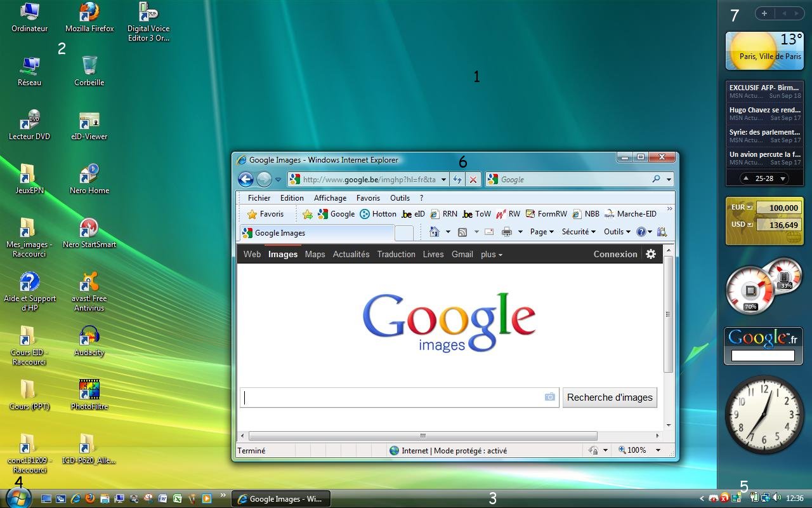Viewport: 812px width, 508px height.
Task: Go back with the IE back arrow
Action: point(246,179)
